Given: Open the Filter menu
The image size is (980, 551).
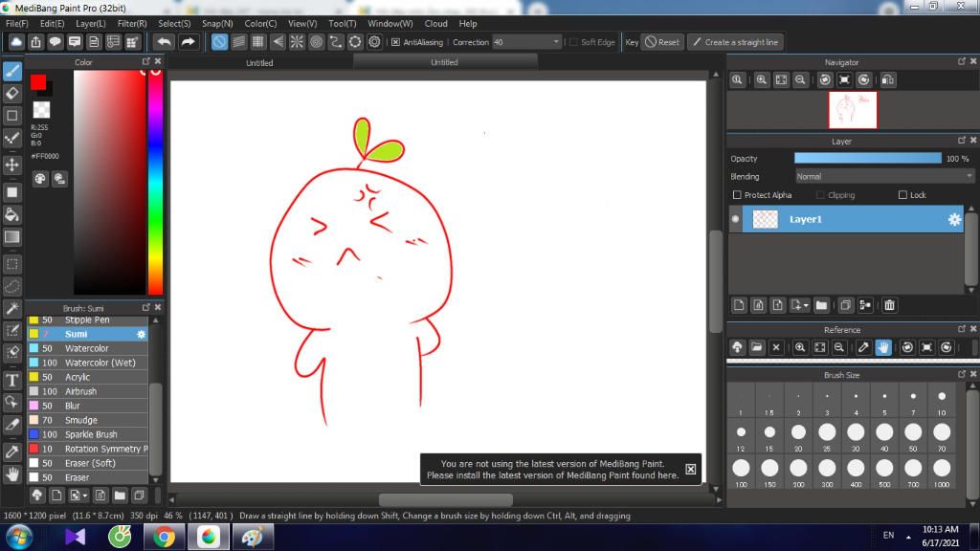Looking at the screenshot, I should tap(132, 24).
